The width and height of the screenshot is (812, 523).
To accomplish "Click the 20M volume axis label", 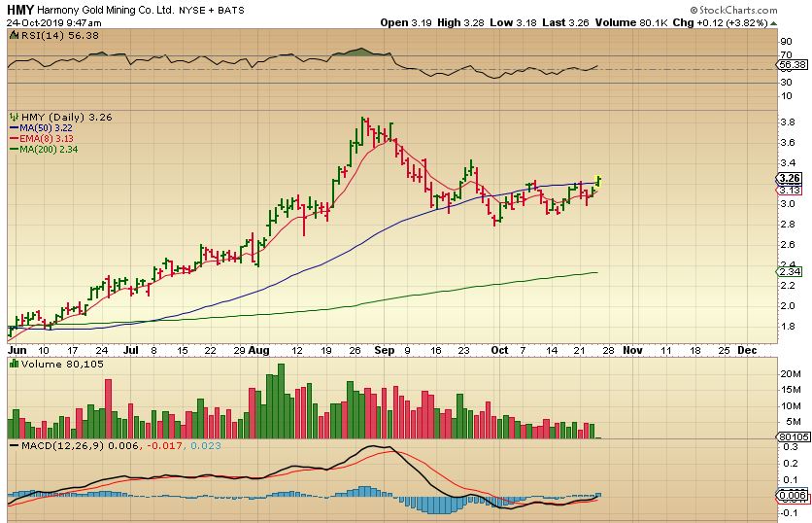I will coord(791,373).
